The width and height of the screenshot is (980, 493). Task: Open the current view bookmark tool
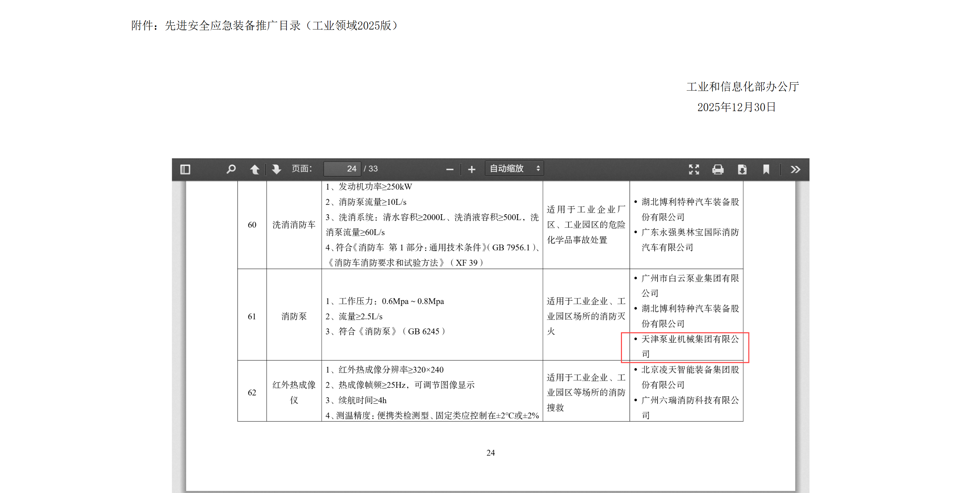[766, 170]
